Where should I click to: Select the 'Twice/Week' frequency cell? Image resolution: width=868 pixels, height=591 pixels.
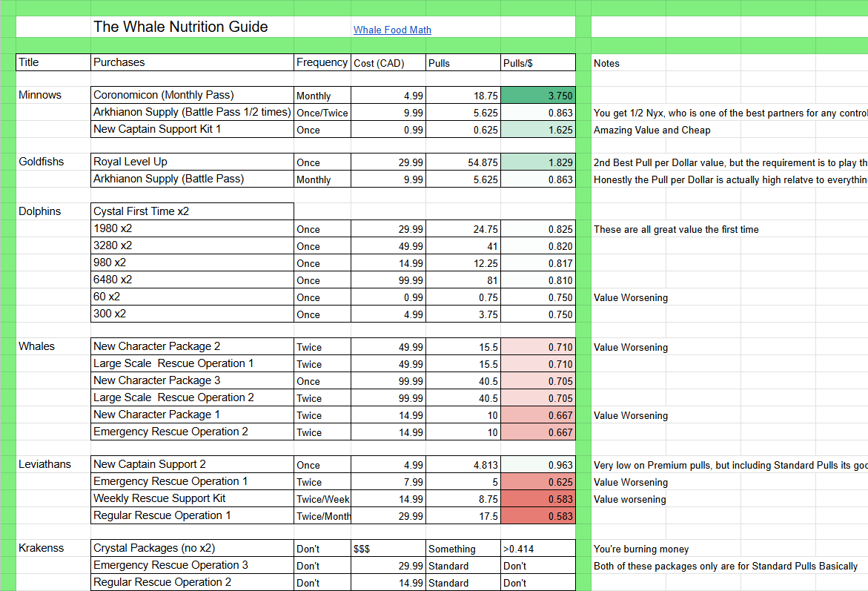[x=322, y=498]
